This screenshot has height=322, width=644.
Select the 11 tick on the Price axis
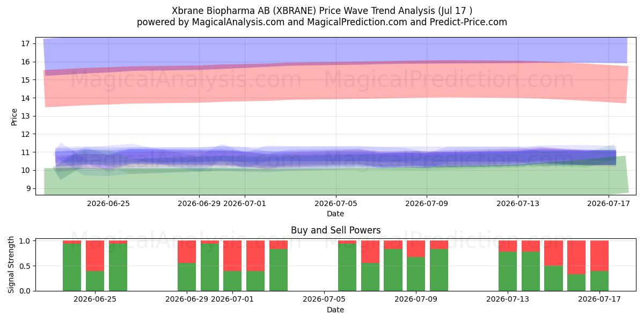25,152
